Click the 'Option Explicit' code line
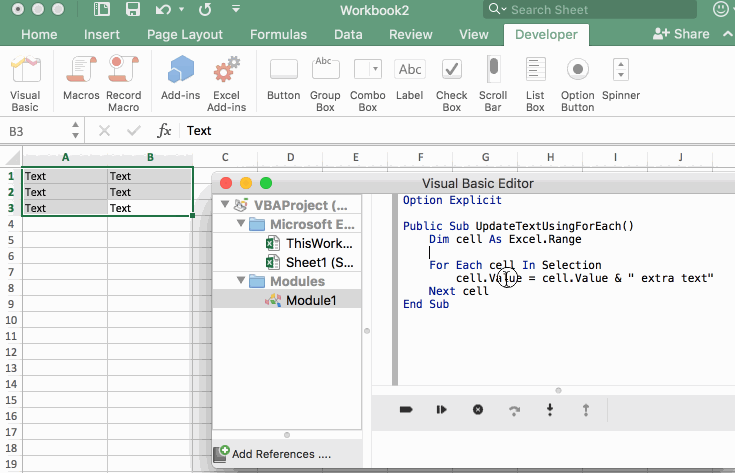The height and width of the screenshot is (473, 735). coord(452,200)
